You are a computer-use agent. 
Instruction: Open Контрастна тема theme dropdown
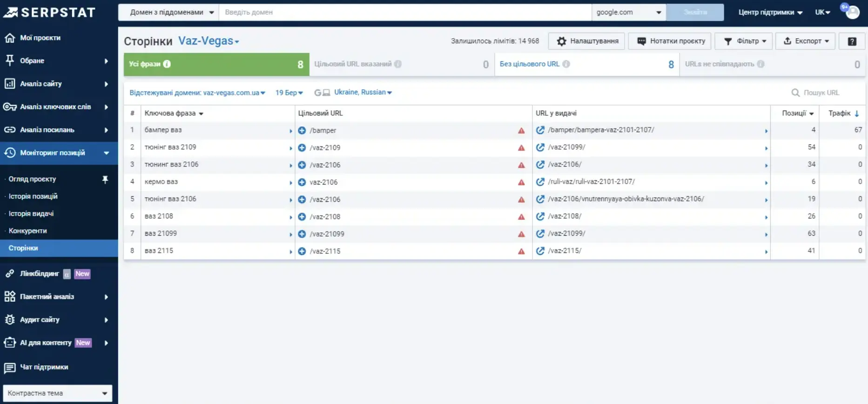(57, 393)
